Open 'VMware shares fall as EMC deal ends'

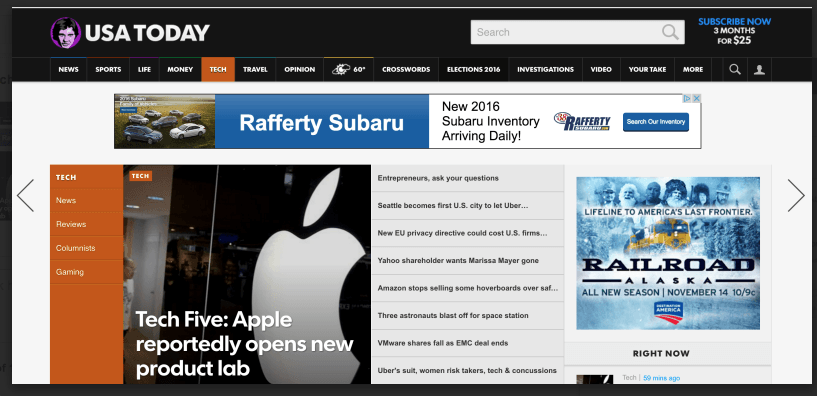(x=467, y=343)
